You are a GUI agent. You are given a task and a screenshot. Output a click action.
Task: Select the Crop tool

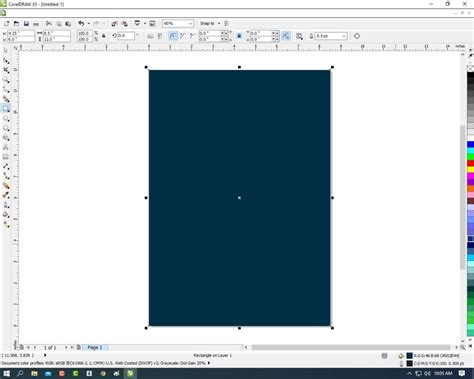(x=6, y=70)
